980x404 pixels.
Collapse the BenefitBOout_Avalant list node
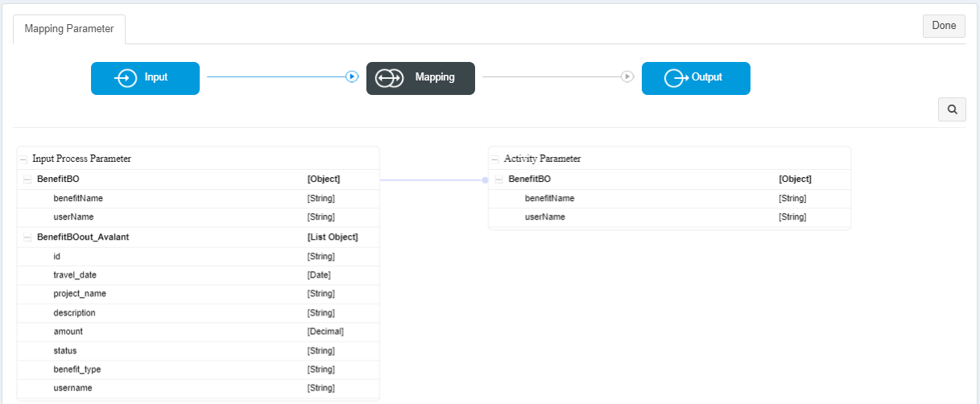tap(28, 237)
